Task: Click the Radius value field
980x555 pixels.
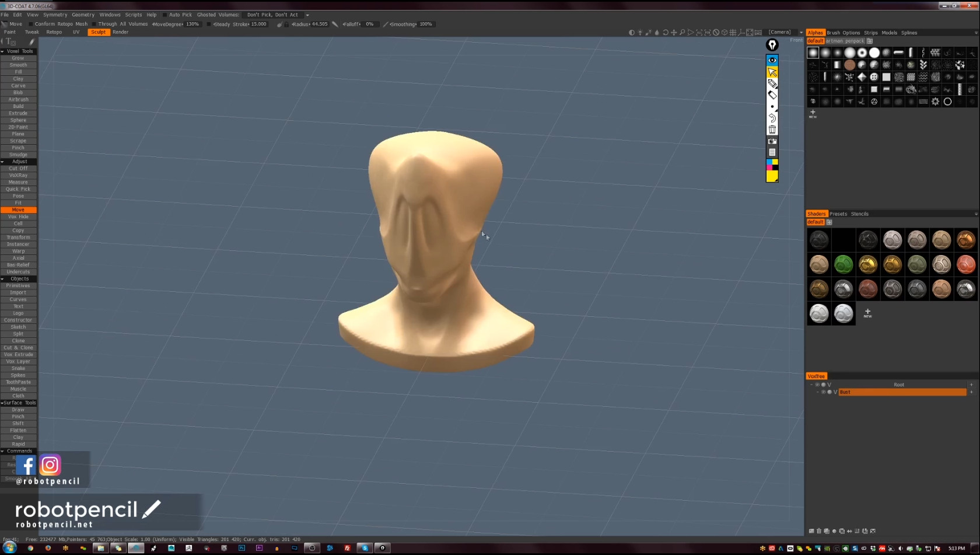Action: [x=319, y=25]
